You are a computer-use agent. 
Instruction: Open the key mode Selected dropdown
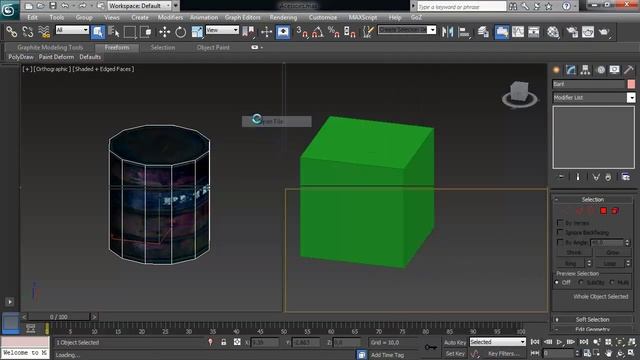tap(498, 342)
